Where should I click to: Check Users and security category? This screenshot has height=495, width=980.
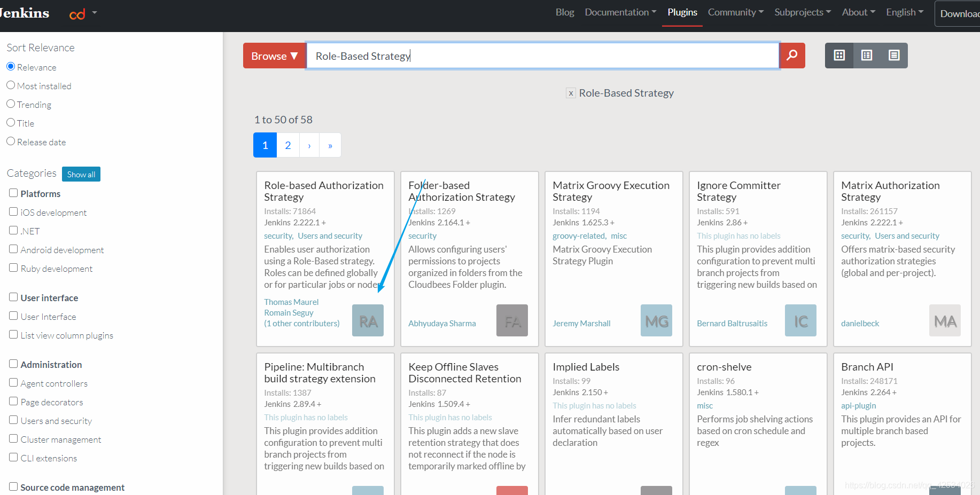pyautogui.click(x=13, y=420)
